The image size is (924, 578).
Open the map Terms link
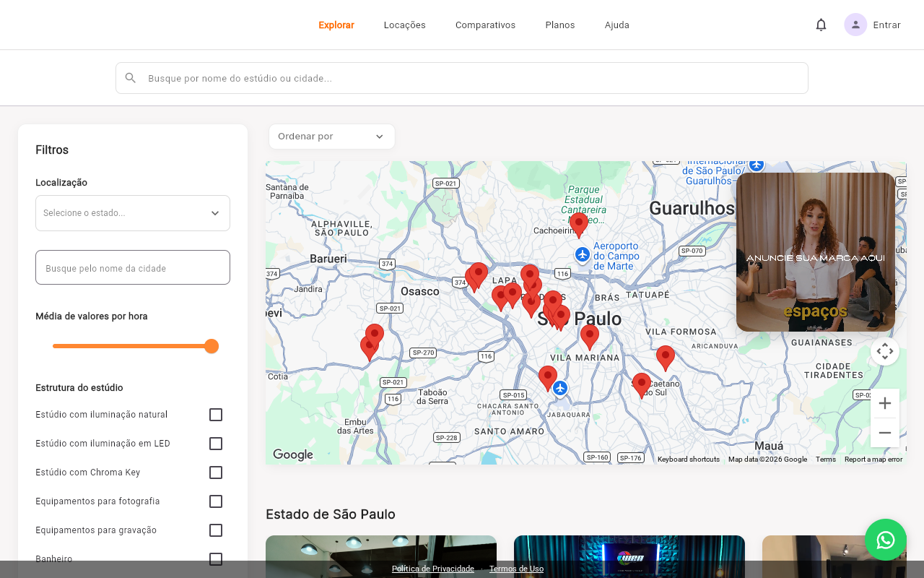pos(826,460)
